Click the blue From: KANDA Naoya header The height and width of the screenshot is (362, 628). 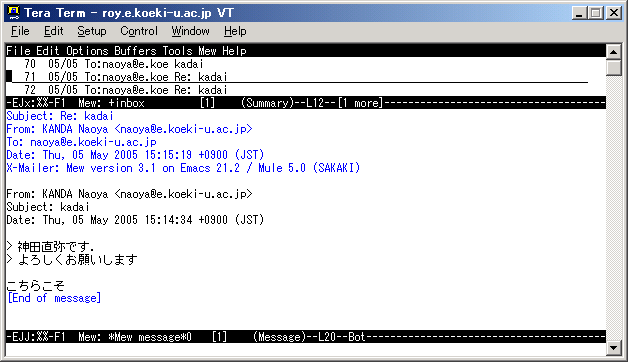129,129
